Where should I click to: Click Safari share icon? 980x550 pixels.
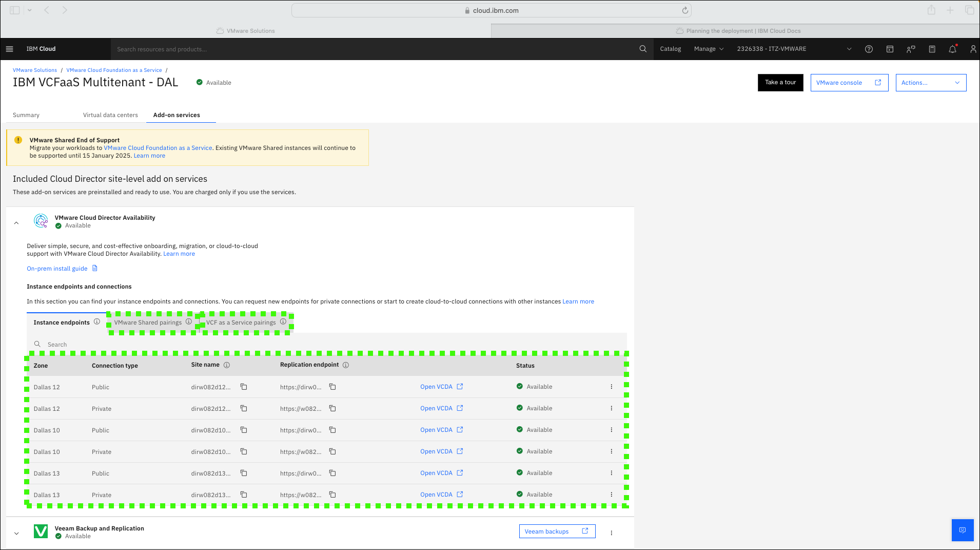coord(931,10)
